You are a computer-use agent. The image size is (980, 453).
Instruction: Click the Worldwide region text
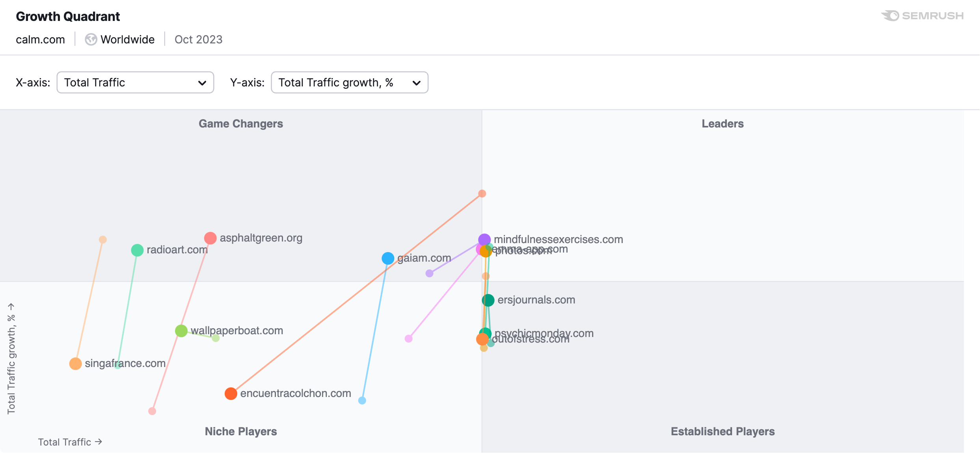point(128,39)
